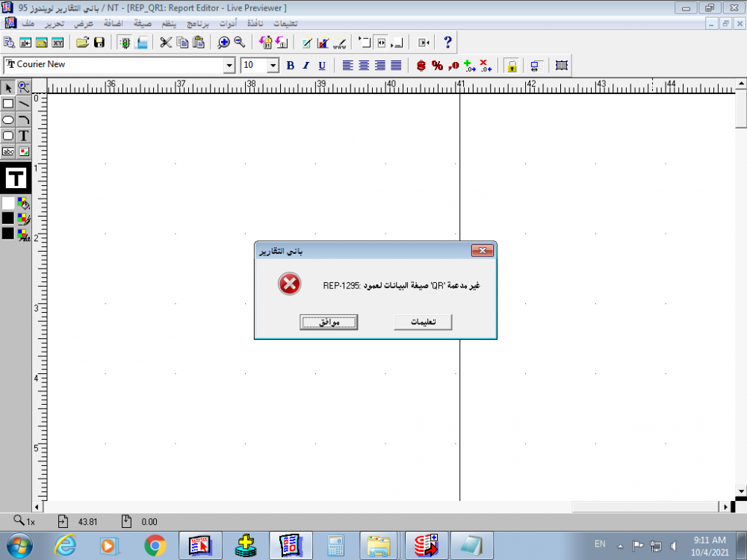Pick the Rectangle drawing tool

click(x=9, y=104)
